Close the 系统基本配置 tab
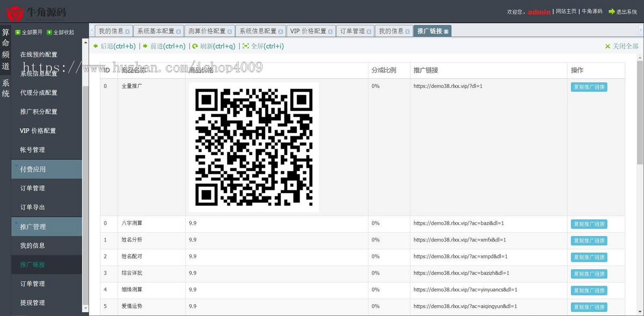The height and width of the screenshot is (316, 644). (x=179, y=32)
